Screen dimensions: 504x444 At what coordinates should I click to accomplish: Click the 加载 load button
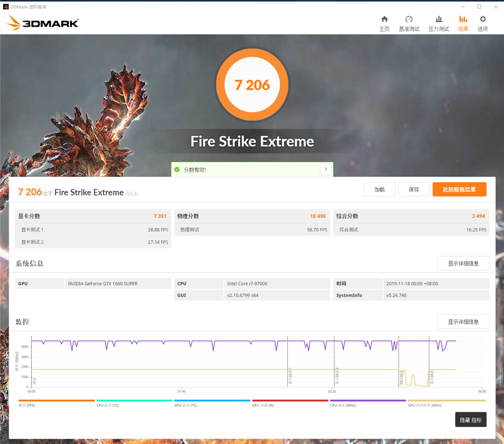(380, 189)
